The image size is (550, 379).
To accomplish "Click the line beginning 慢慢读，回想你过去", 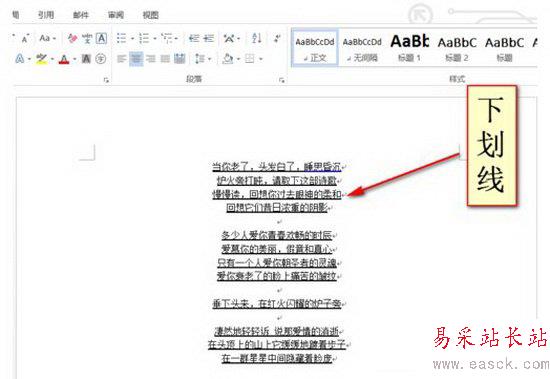I will (x=277, y=194).
